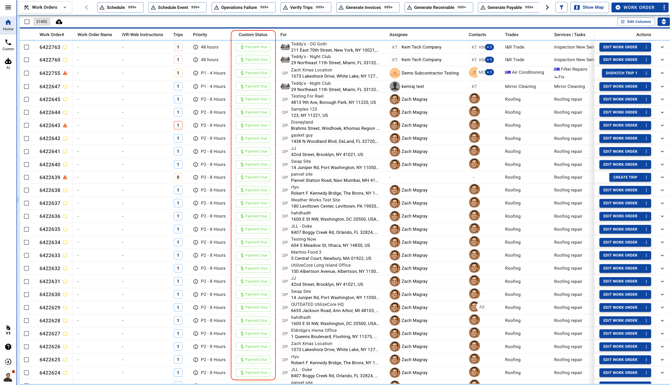This screenshot has height=385, width=670.
Task: Click three-dot menu on Dispatch Trip 1
Action: click(x=646, y=73)
